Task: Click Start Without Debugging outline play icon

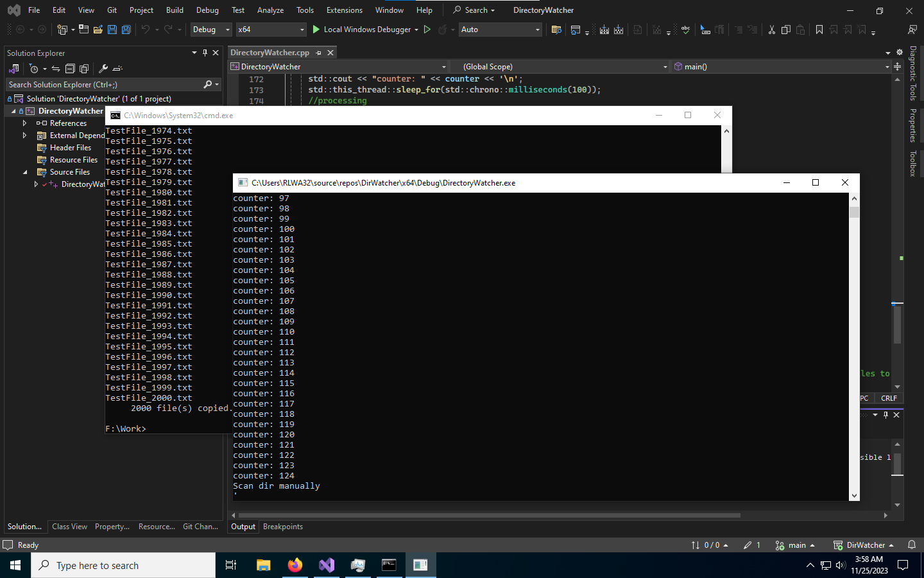Action: (x=427, y=30)
